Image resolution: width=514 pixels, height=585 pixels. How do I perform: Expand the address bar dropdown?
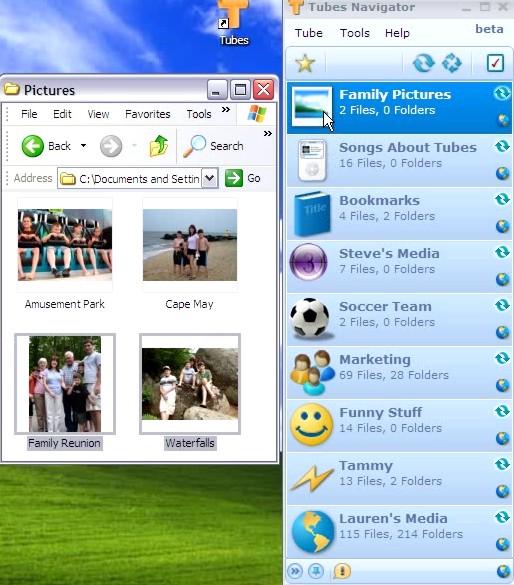pos(210,178)
